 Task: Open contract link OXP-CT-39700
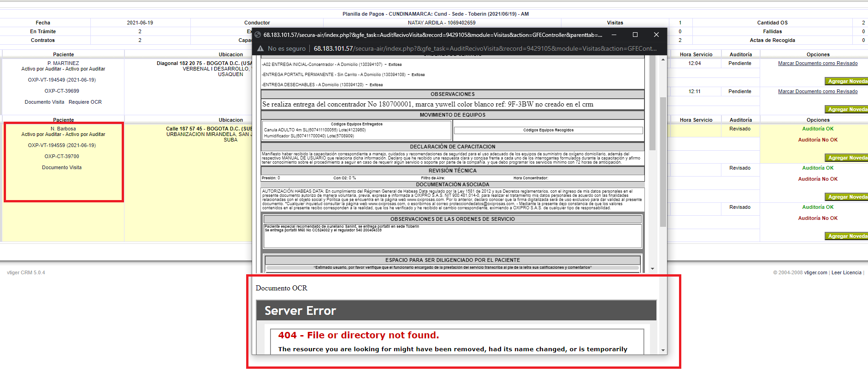tap(62, 157)
